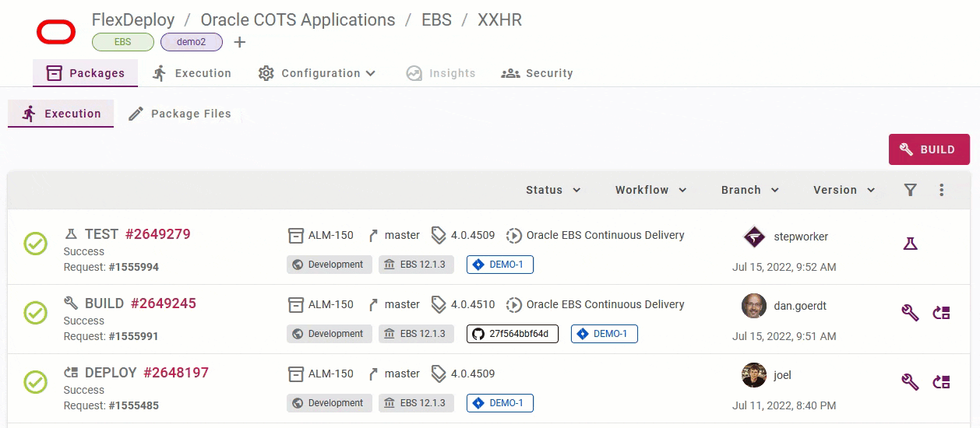This screenshot has height=428, width=980.
Task: Open the Package Files sub-tab
Action: click(180, 114)
